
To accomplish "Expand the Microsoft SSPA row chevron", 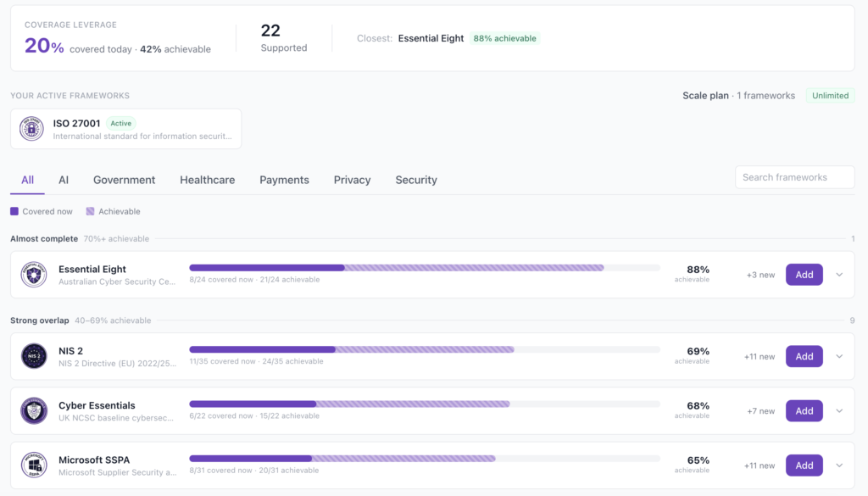I will click(x=839, y=465).
